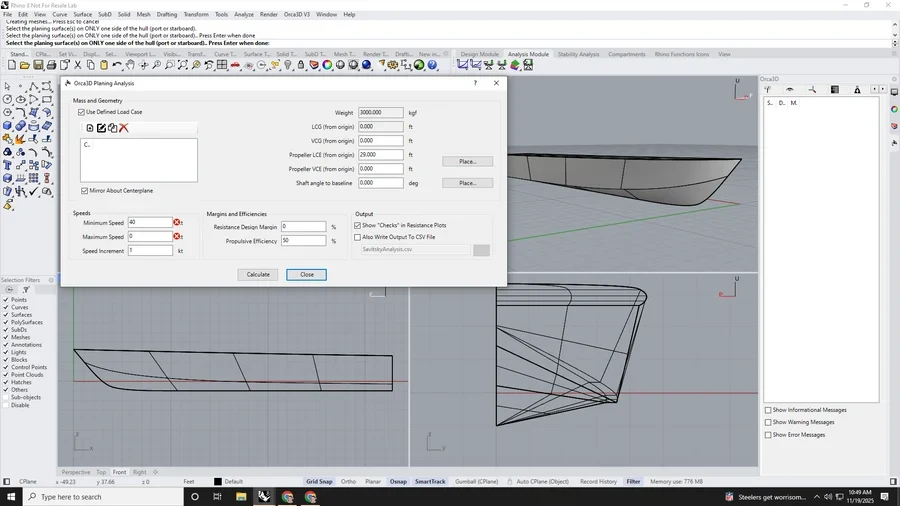Click Place button for Propeller LCE
This screenshot has width=900, height=506.
coord(467,162)
